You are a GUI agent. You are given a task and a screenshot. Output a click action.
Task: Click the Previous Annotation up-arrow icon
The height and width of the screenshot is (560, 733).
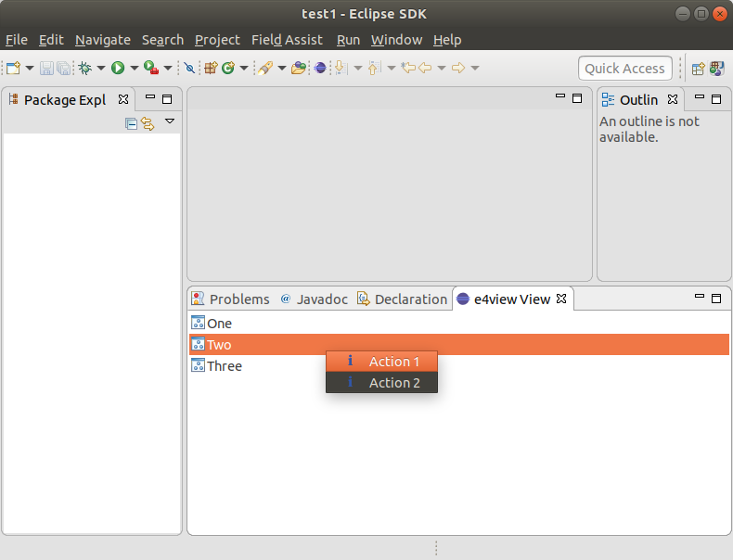click(375, 69)
